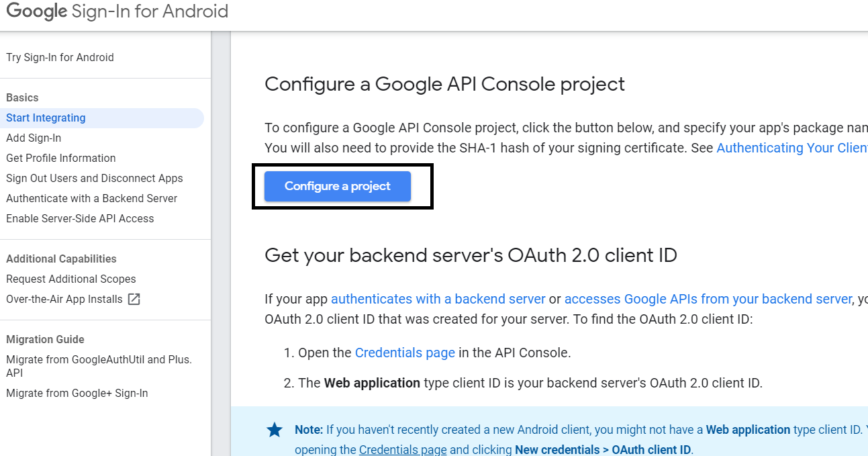Open the Credentials page link in step one

(405, 352)
